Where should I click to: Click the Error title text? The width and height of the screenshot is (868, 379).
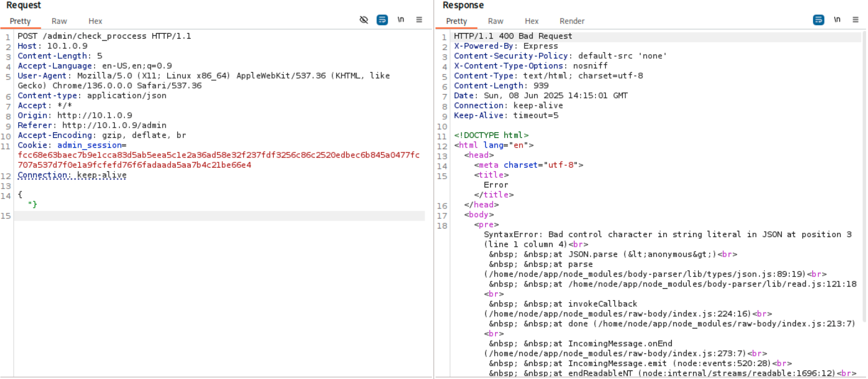pos(496,185)
